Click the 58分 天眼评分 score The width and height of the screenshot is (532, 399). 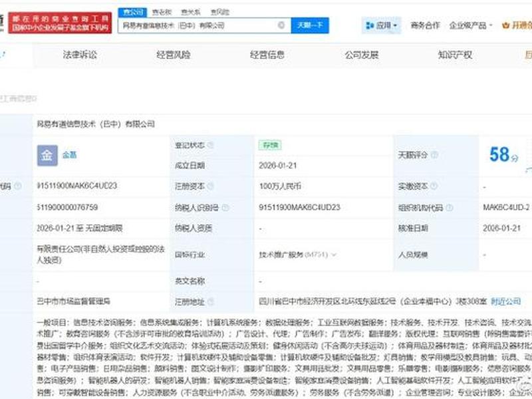coord(503,155)
